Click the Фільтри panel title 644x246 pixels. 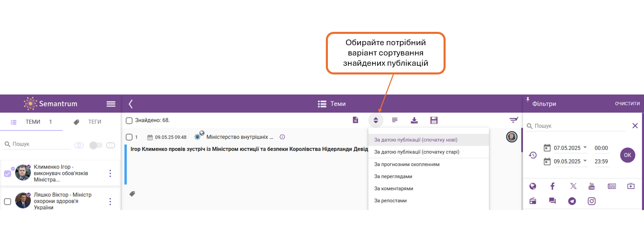[544, 104]
